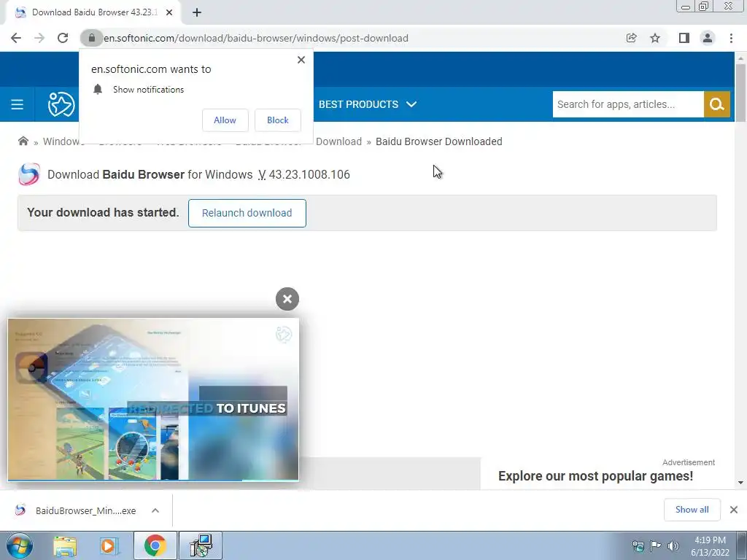This screenshot has height=560, width=747.
Task: Open the taskbar clock showing 4:19 PM
Action: 710,546
